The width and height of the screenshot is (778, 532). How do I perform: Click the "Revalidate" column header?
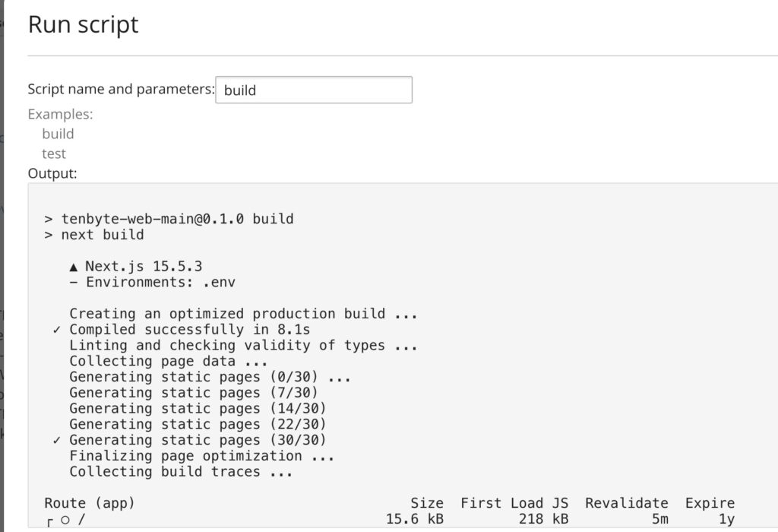[x=627, y=503]
